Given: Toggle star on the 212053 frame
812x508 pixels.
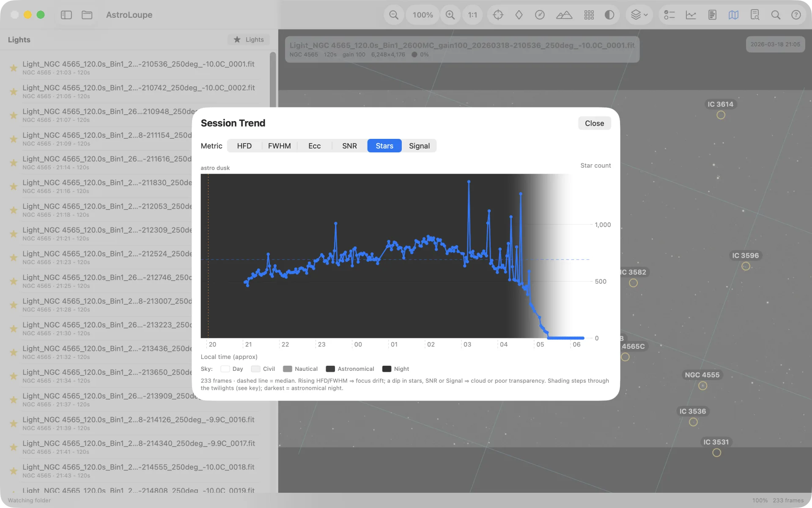Looking at the screenshot, I should coord(14,210).
